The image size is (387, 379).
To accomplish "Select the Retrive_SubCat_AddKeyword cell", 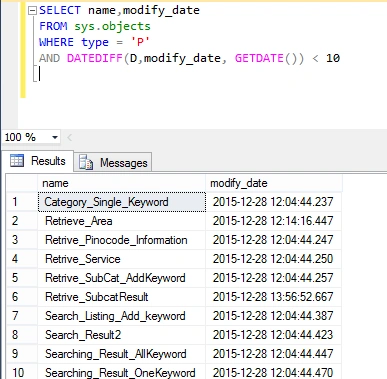I will [122, 278].
